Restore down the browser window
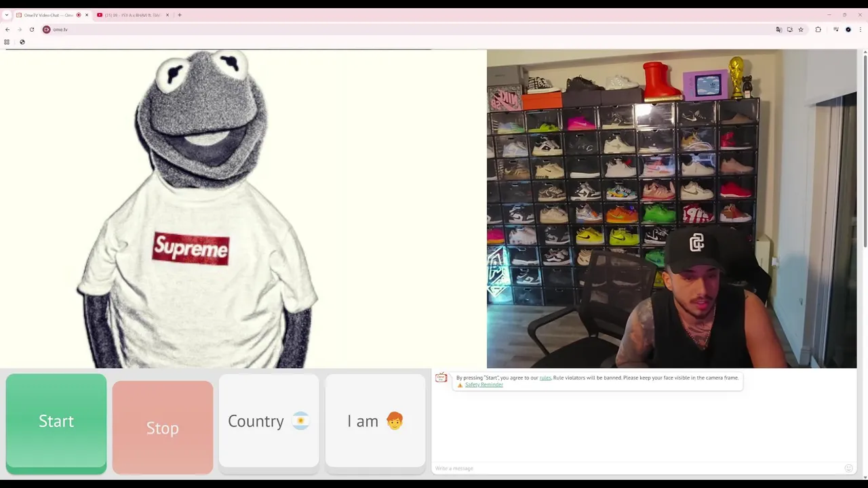The height and width of the screenshot is (488, 868). coord(844,15)
